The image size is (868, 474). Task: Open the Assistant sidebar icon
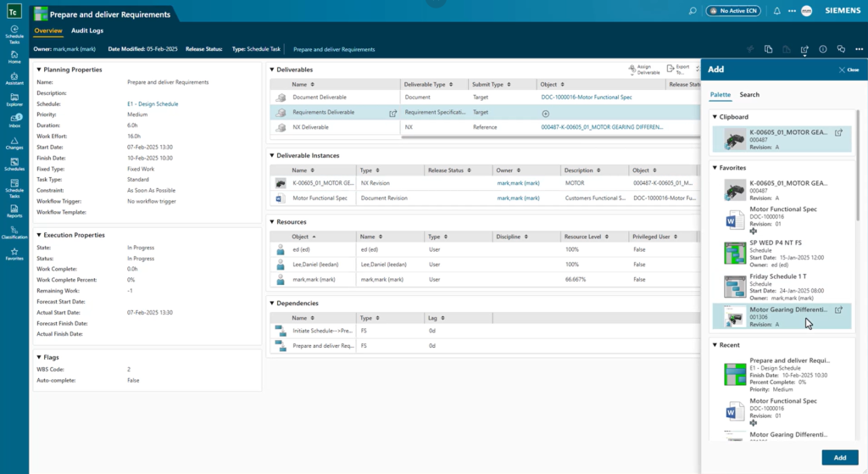click(x=14, y=78)
